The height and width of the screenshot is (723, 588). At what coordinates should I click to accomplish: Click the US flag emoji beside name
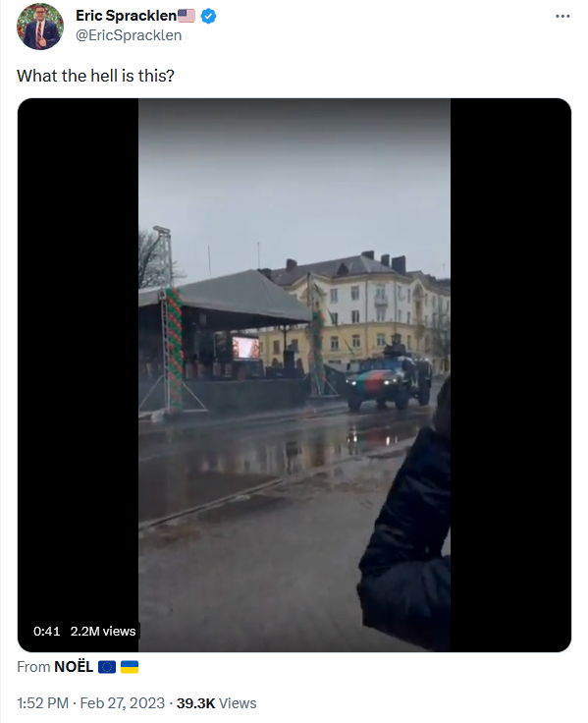tap(187, 16)
